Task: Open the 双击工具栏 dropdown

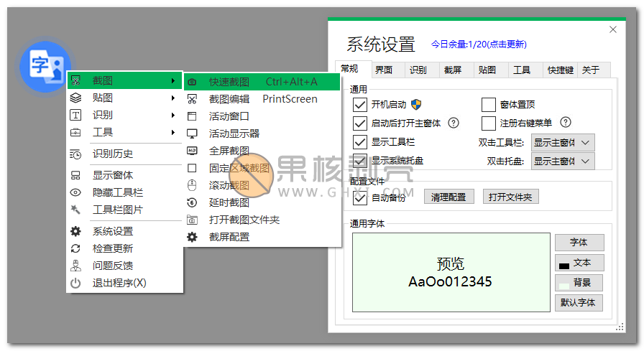Action: click(563, 142)
